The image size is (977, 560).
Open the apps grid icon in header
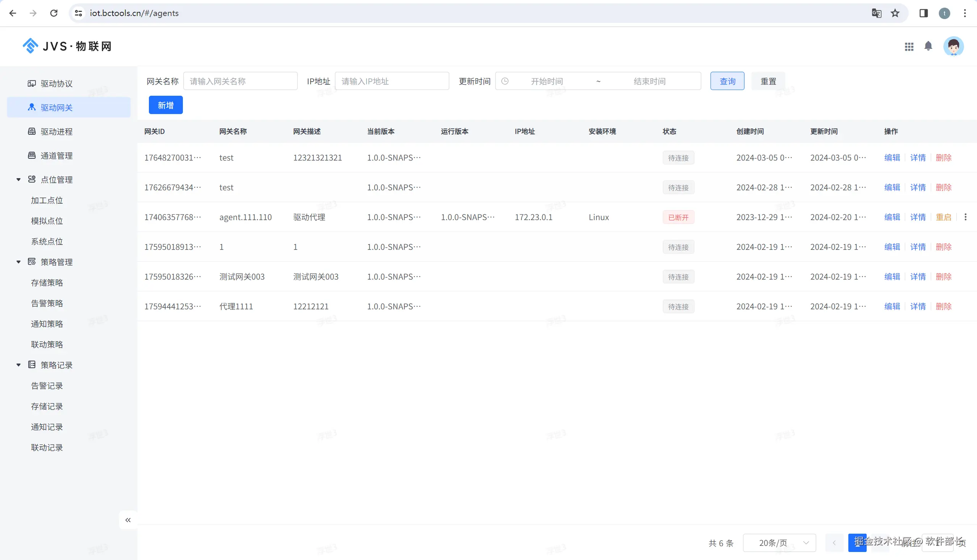point(909,47)
